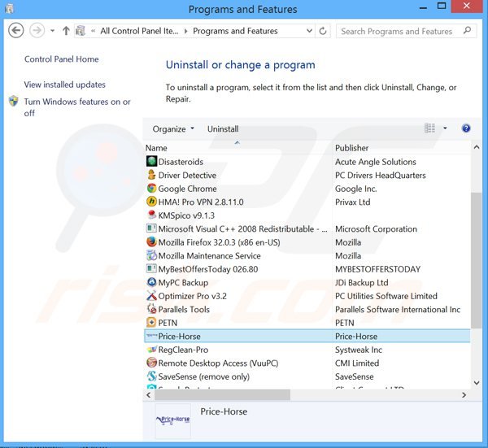Click PC Drivers HeadQuarters publisher cell
This screenshot has width=488, height=448.
coord(381,175)
